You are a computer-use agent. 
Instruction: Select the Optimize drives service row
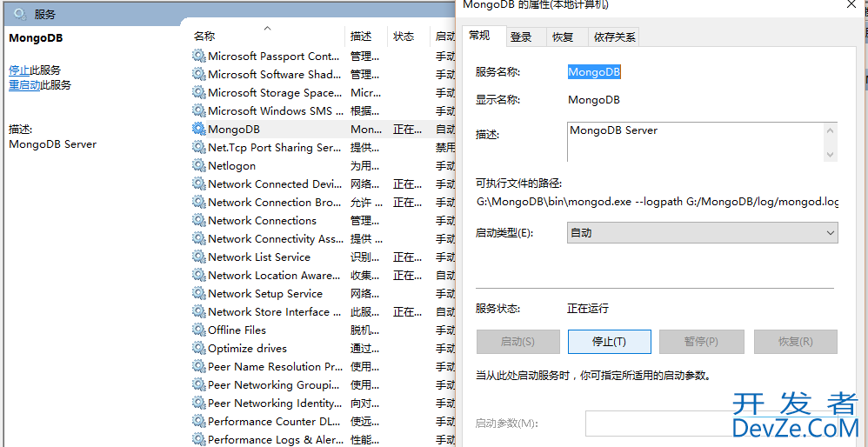(x=324, y=348)
